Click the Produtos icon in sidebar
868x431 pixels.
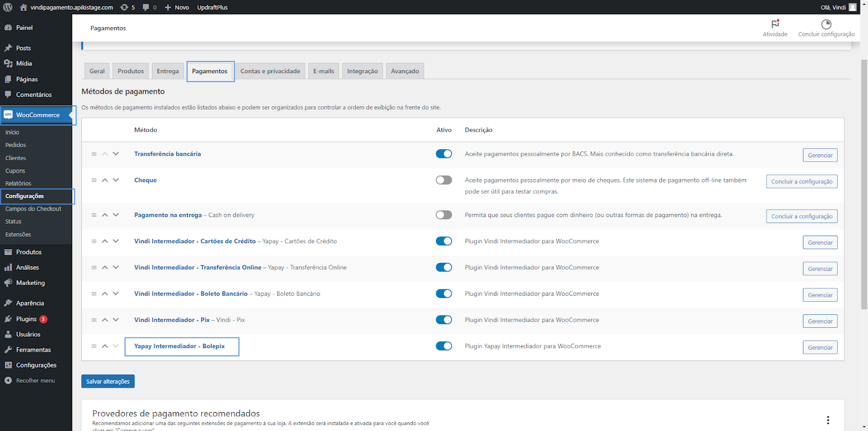(x=8, y=252)
